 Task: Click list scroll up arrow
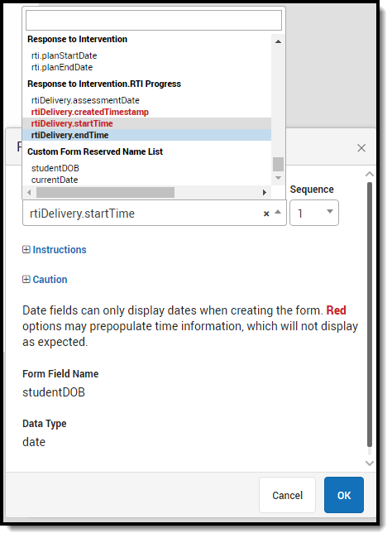pyautogui.click(x=278, y=41)
